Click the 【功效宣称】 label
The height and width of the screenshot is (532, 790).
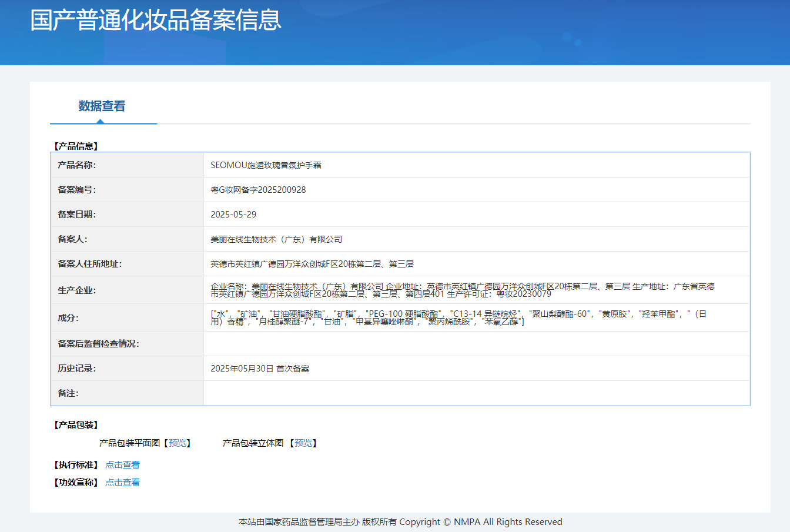pyautogui.click(x=76, y=482)
